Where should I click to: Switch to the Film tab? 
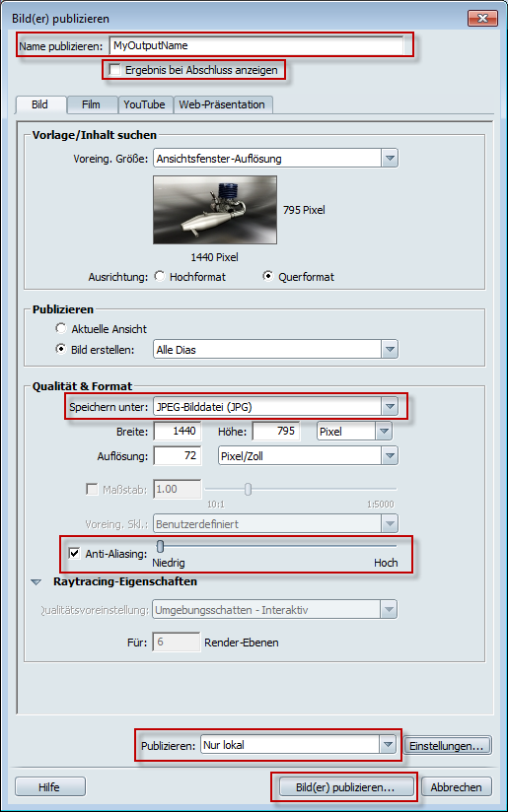tap(91, 104)
